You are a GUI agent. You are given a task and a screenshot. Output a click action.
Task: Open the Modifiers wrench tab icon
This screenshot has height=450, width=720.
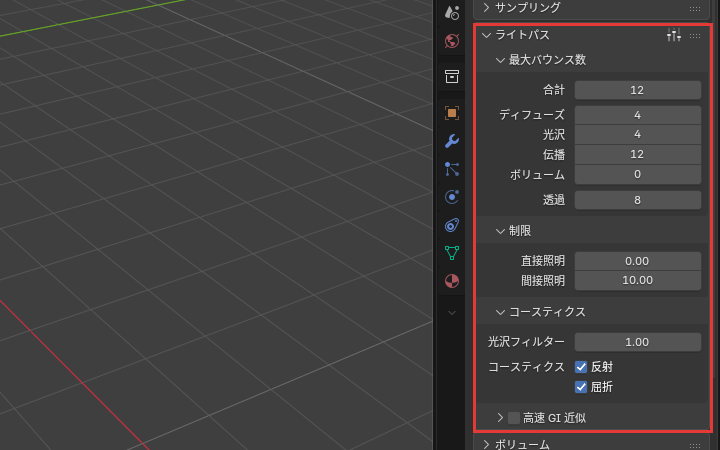[452, 141]
